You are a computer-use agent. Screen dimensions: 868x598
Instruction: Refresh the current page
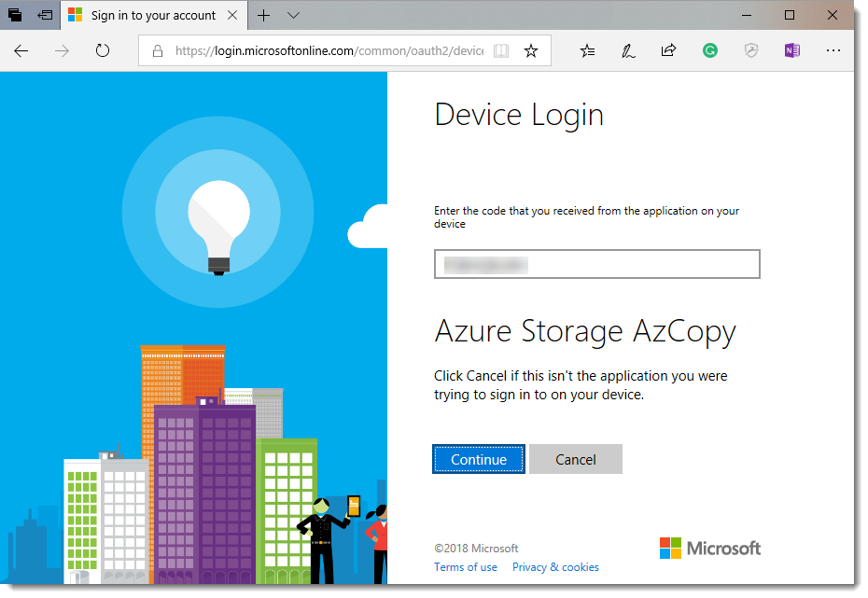tap(103, 51)
